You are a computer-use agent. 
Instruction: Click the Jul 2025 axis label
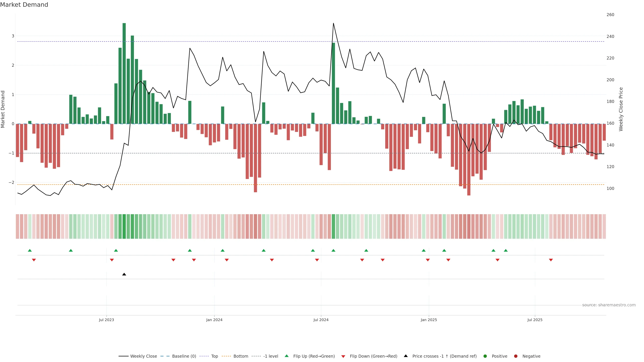(x=535, y=320)
